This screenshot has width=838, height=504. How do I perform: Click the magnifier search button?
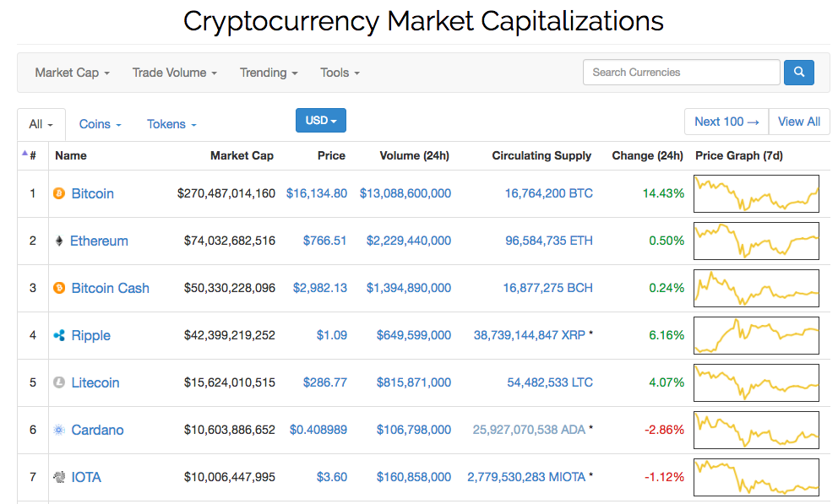tap(799, 72)
